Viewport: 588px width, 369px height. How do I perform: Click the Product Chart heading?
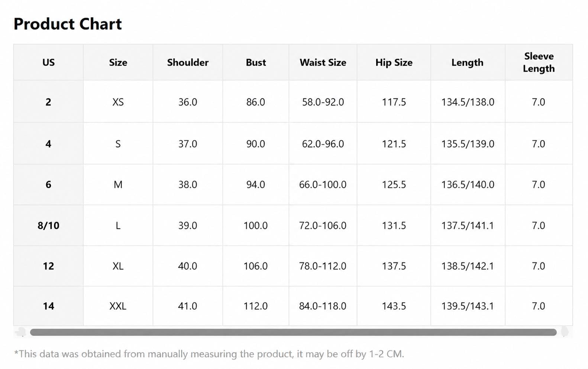point(68,24)
